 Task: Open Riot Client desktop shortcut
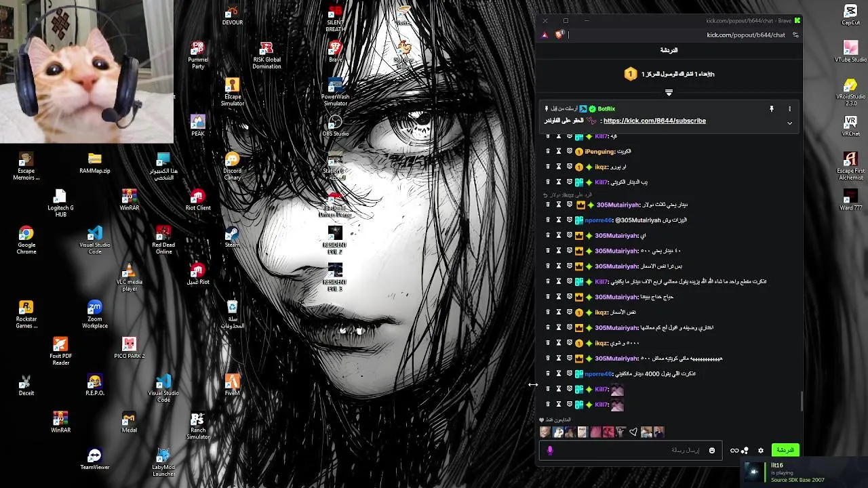(x=198, y=201)
